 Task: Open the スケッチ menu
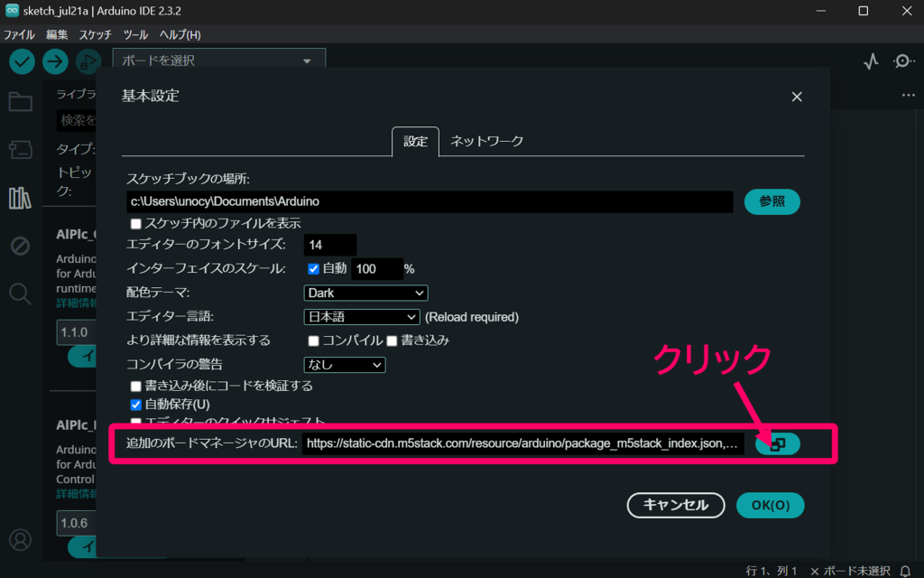pos(96,35)
